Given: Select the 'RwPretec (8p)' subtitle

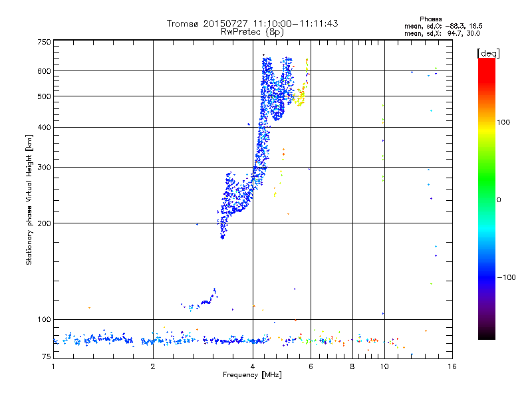Looking at the screenshot, I should [x=252, y=32].
